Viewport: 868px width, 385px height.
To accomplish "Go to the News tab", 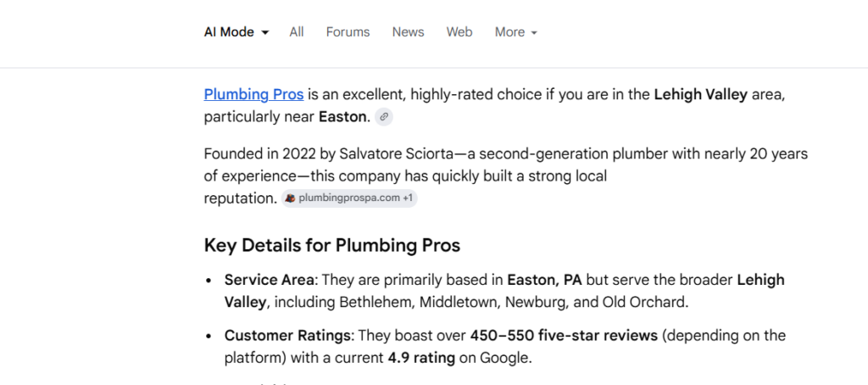I will point(408,32).
